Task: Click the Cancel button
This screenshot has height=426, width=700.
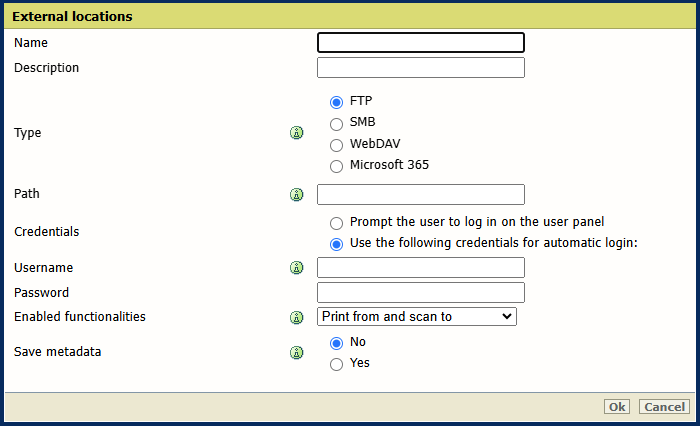Action: point(664,407)
